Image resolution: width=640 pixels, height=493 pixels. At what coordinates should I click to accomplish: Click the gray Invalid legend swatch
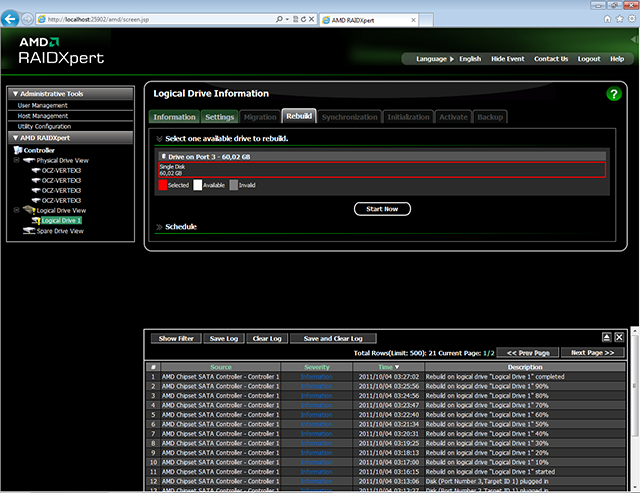233,185
